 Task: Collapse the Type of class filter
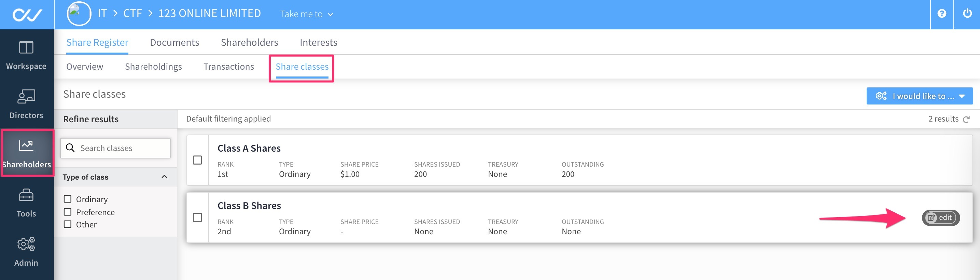pyautogui.click(x=164, y=177)
